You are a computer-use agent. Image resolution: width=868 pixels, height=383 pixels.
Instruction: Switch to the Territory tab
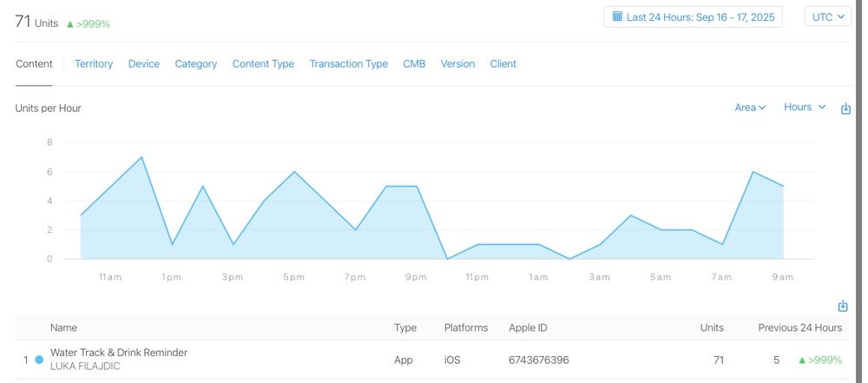(94, 63)
